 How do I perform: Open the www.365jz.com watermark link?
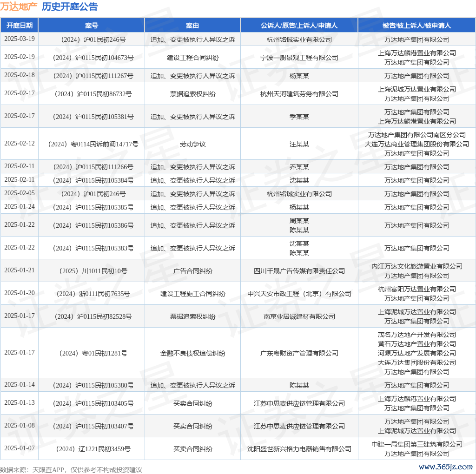coord(446,467)
